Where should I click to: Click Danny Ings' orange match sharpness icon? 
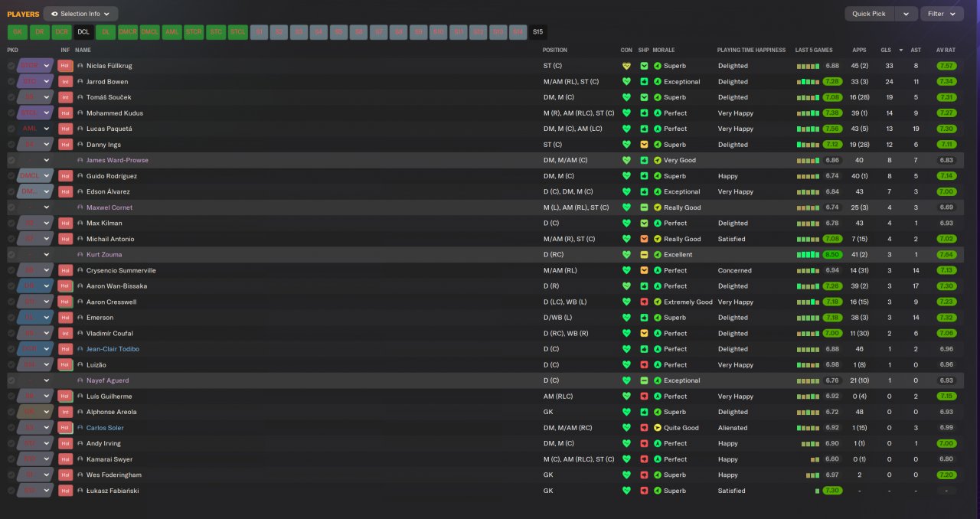(644, 145)
